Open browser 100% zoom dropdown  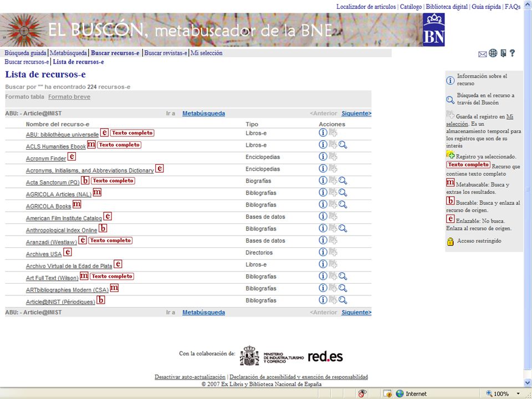(x=518, y=393)
